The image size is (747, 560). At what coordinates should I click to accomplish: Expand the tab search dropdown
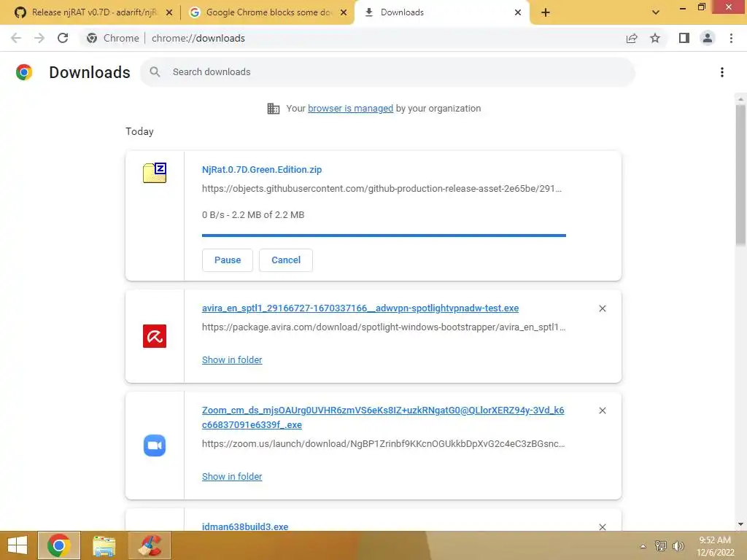656,12
